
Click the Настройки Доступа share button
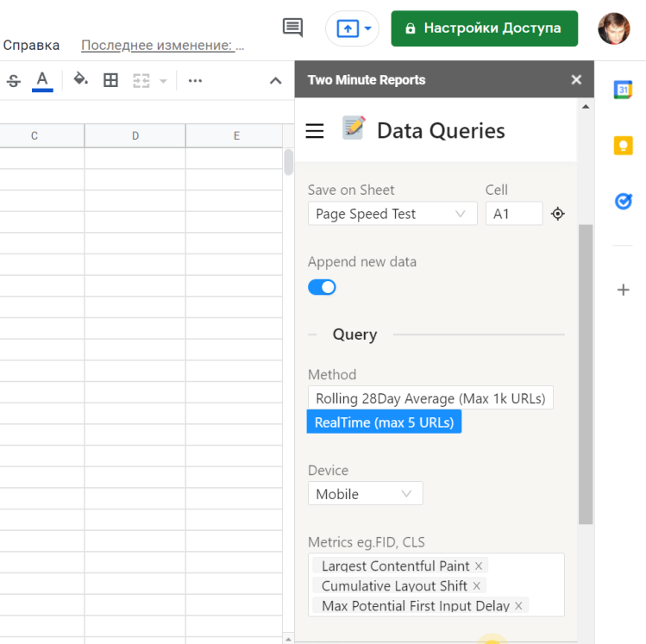tap(483, 28)
